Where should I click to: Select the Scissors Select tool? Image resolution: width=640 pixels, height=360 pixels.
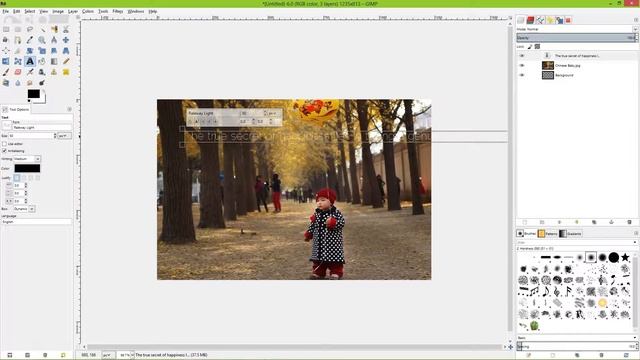click(66, 29)
